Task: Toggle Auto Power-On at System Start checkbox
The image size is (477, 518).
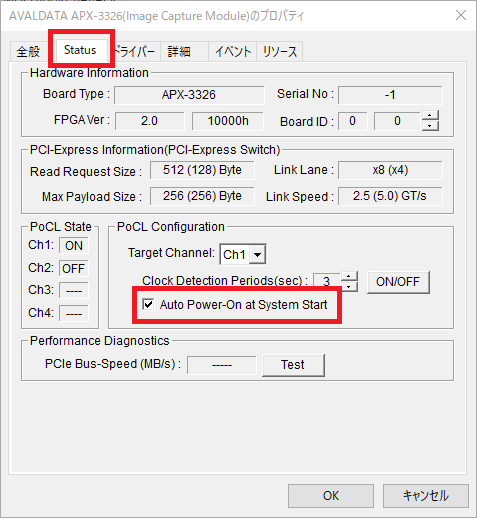Action: point(148,304)
